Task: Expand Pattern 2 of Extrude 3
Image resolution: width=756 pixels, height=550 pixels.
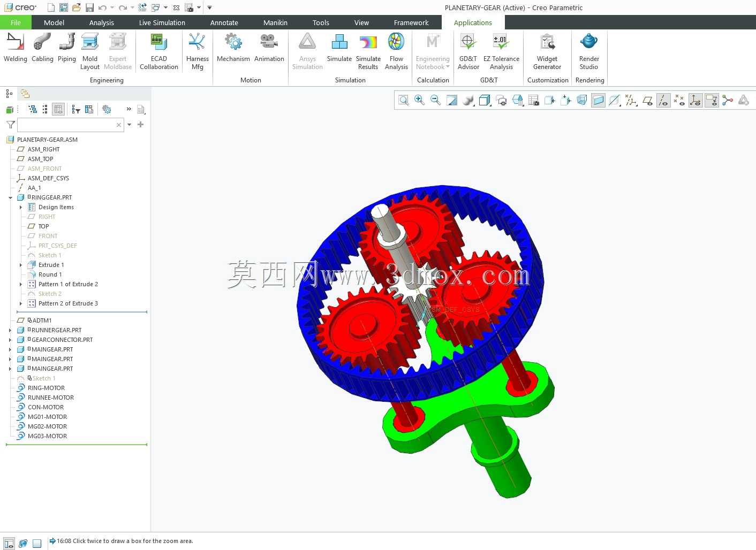Action: pos(21,303)
